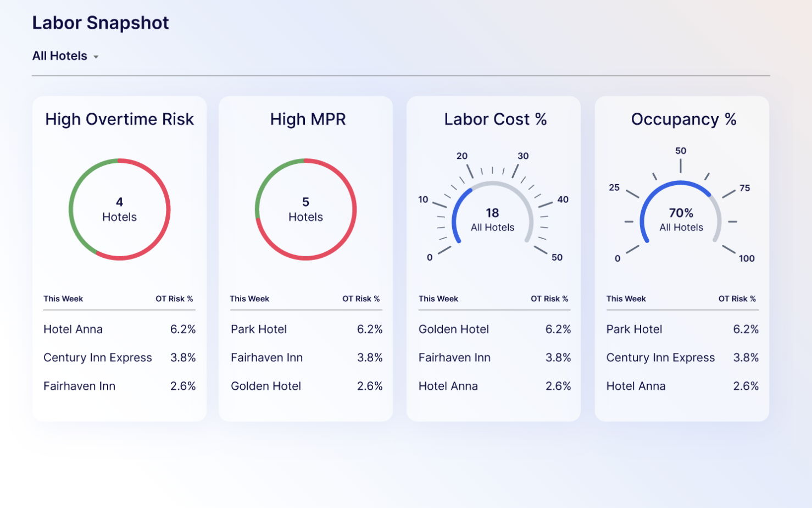Click the High MPR card title
812x508 pixels.
308,119
